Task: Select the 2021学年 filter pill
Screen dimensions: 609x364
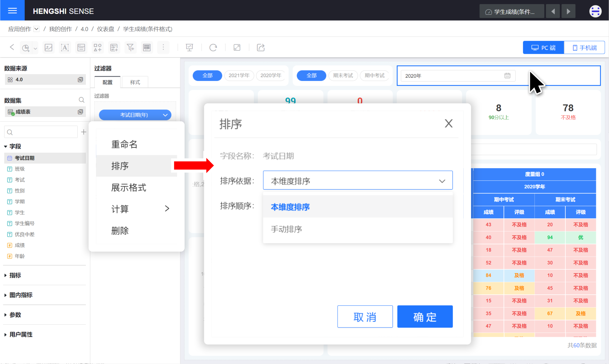Action: coord(239,75)
